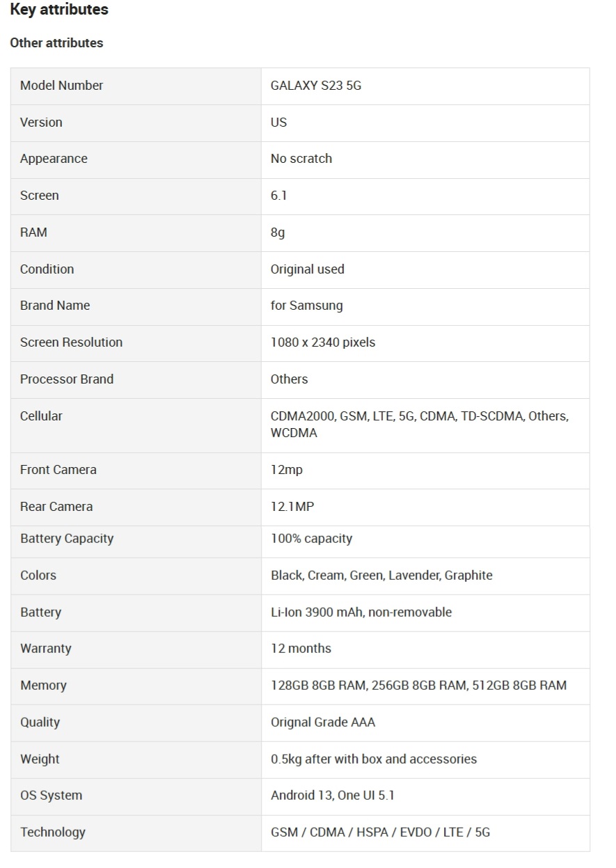Click the Warranty 12 months value
Image resolution: width=616 pixels, height=868 pixels.
pyautogui.click(x=301, y=649)
